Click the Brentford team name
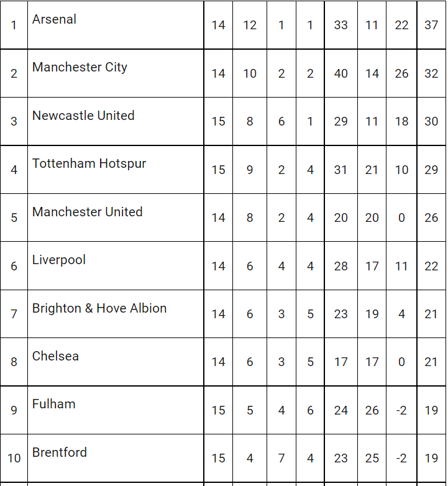 pos(60,452)
